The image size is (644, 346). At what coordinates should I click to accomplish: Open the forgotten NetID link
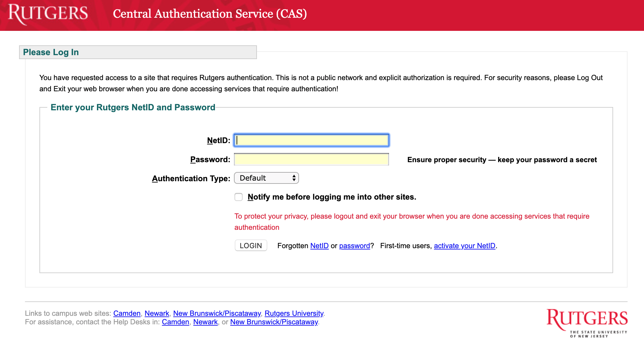point(319,246)
